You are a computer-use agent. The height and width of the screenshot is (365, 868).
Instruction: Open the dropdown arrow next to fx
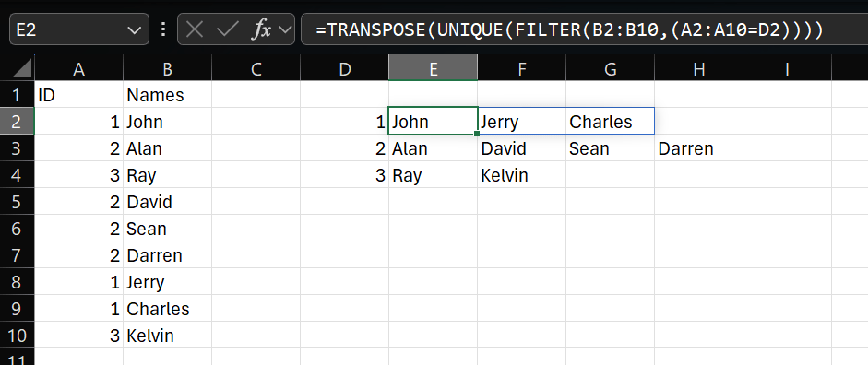coord(286,29)
